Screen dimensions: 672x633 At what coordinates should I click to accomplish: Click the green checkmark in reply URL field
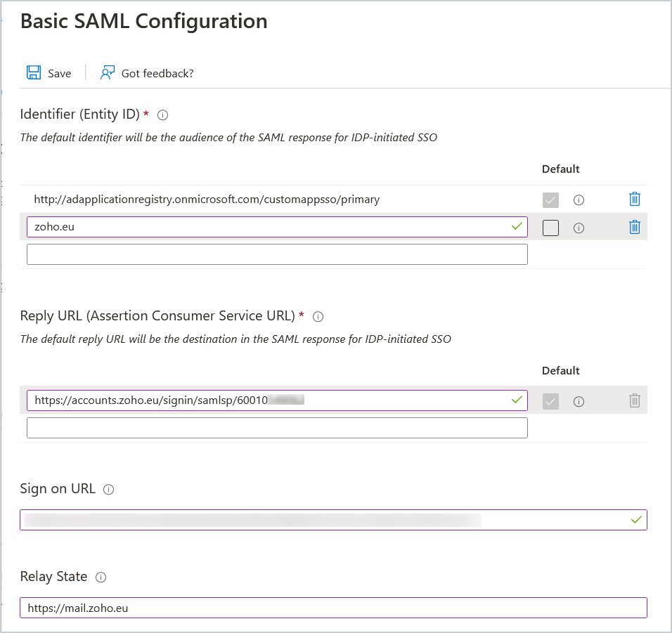517,400
